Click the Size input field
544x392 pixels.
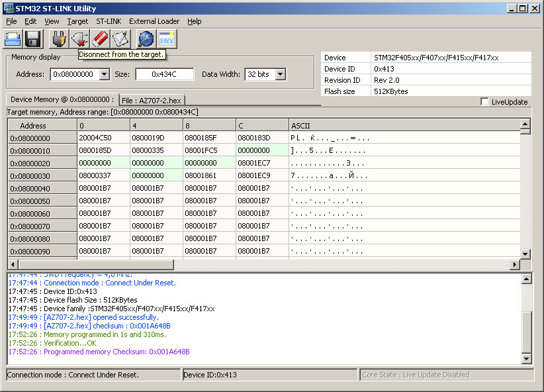coord(164,74)
